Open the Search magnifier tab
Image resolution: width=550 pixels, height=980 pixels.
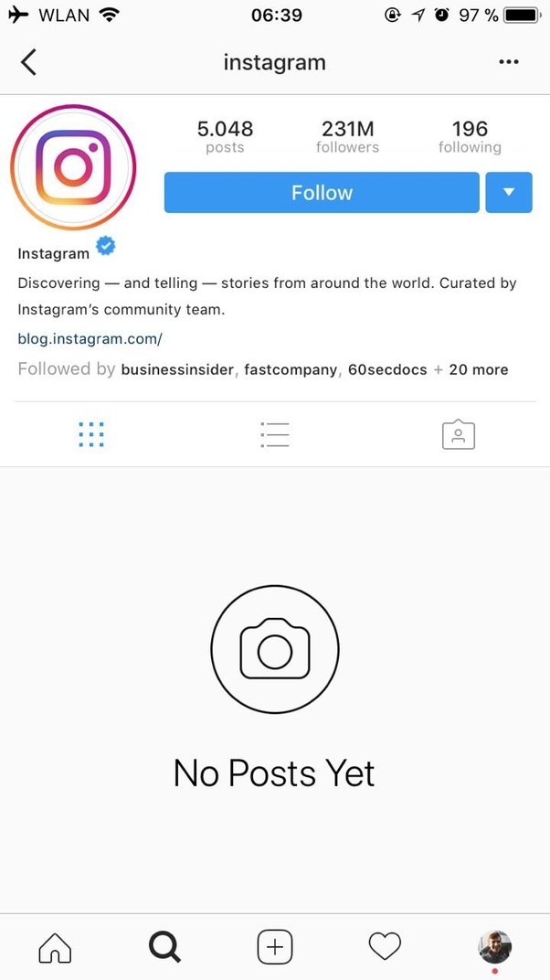point(164,947)
